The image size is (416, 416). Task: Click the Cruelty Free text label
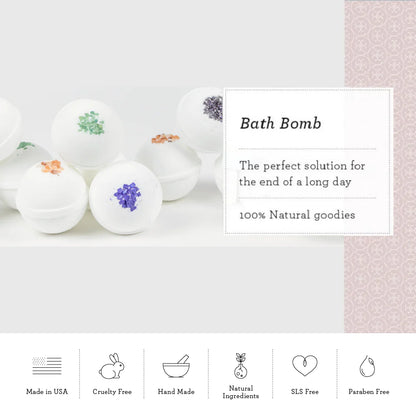click(112, 392)
